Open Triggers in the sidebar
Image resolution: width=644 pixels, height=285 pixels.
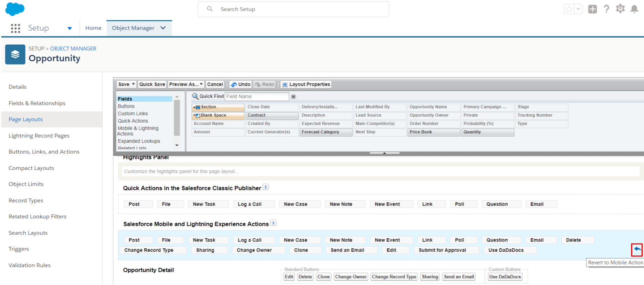point(19,249)
